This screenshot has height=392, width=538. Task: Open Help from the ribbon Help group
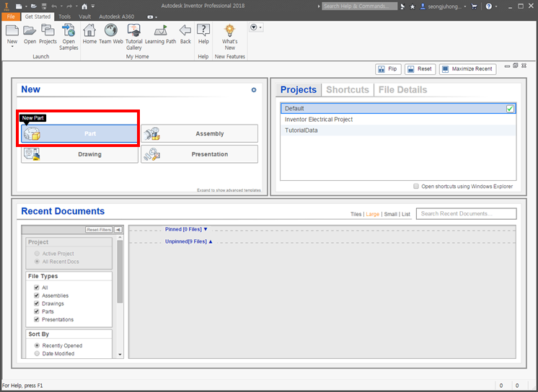pos(203,31)
